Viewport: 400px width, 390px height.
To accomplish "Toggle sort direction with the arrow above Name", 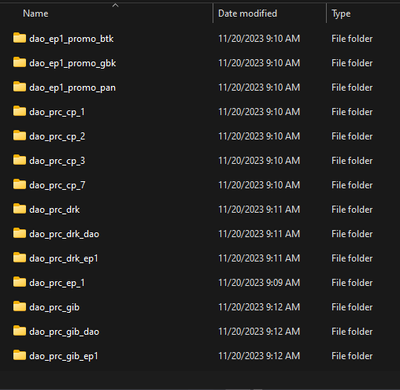I will 115,5.
